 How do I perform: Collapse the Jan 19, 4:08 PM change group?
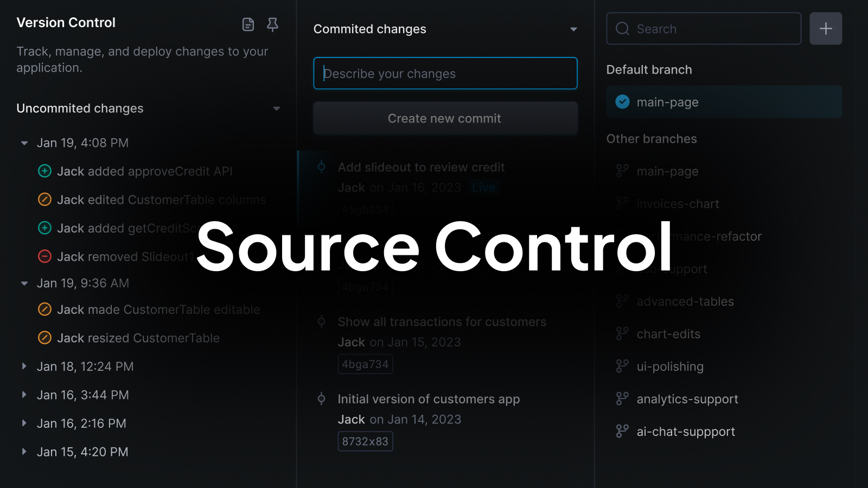coord(24,143)
